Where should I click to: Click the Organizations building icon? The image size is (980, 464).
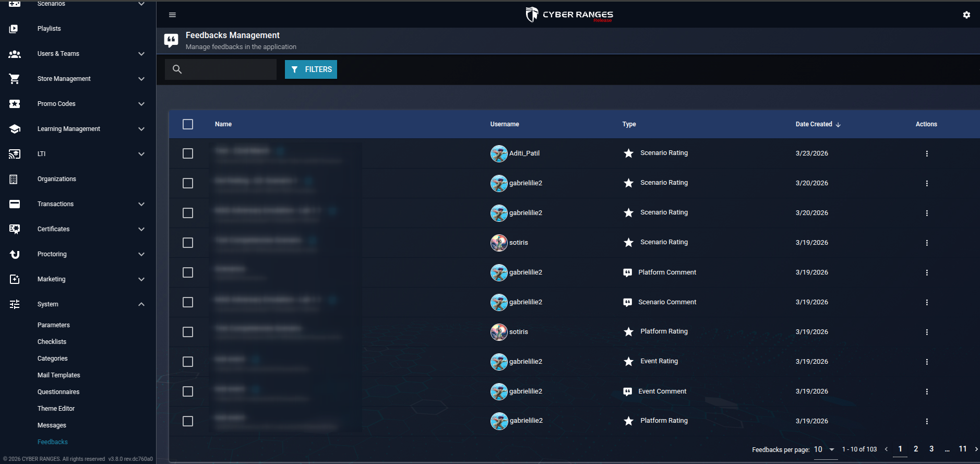click(x=14, y=179)
